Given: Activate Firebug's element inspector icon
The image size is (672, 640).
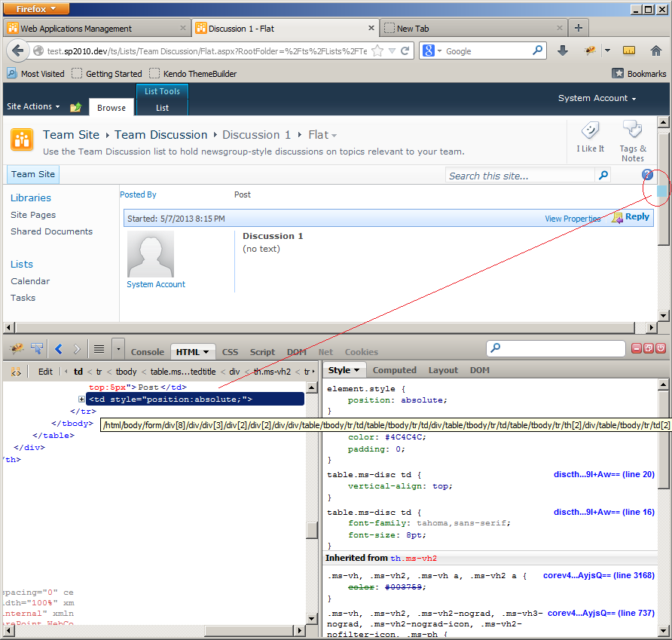Looking at the screenshot, I should tap(35, 349).
